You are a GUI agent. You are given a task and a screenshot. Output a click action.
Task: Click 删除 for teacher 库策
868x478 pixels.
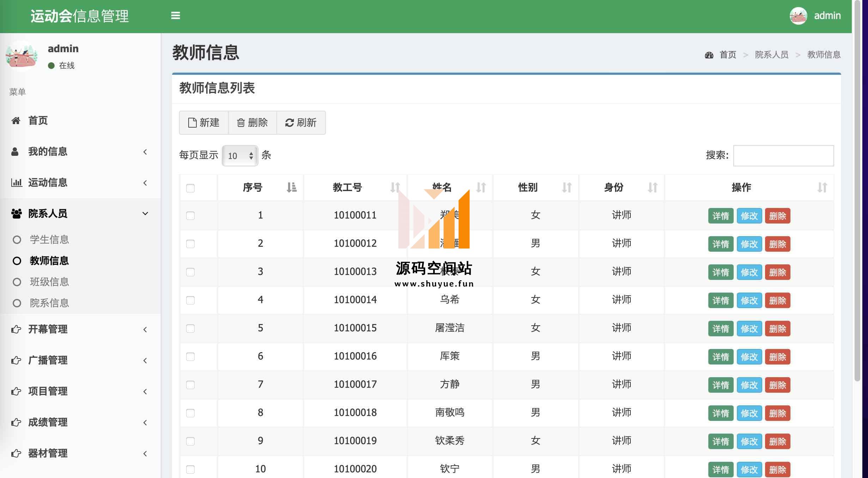pyautogui.click(x=777, y=357)
